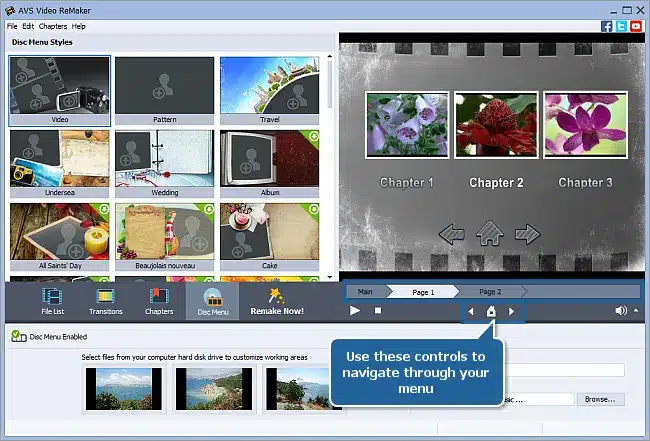Viewport: 650px width, 441px height.
Task: Select the Disc Menu section
Action: click(x=213, y=301)
